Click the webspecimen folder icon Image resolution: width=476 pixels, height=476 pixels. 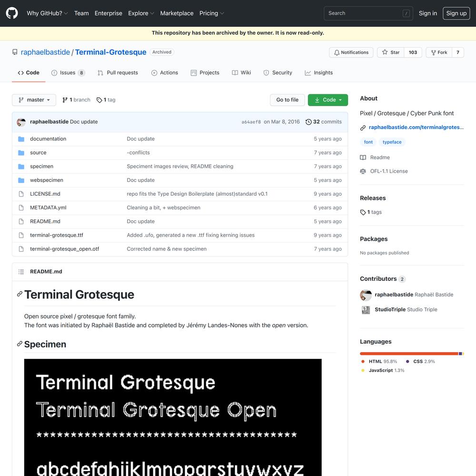21,180
